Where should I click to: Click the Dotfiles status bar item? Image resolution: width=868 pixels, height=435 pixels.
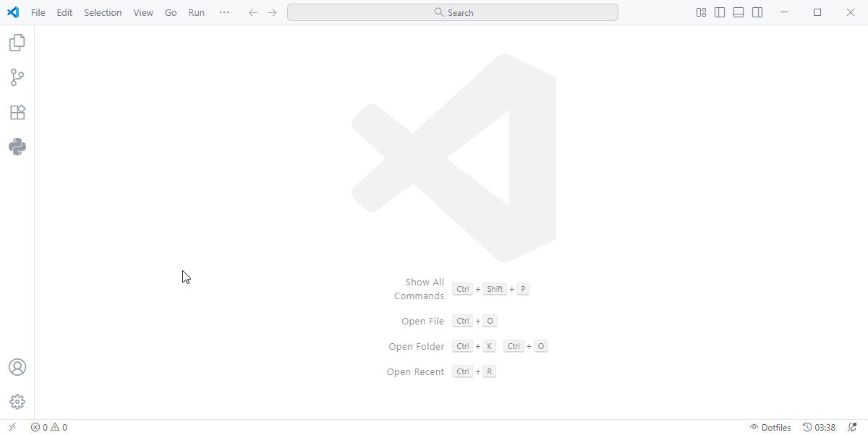pos(770,427)
